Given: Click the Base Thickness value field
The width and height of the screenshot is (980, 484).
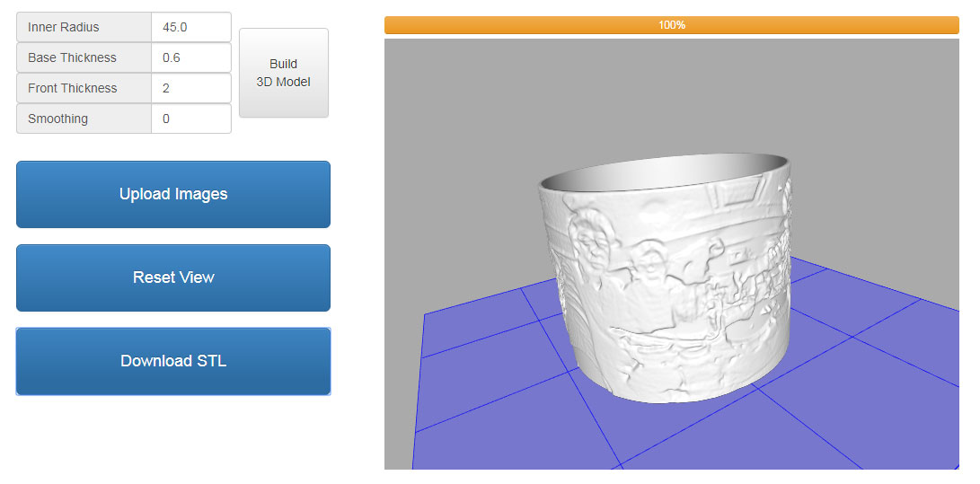Looking at the screenshot, I should coord(190,57).
